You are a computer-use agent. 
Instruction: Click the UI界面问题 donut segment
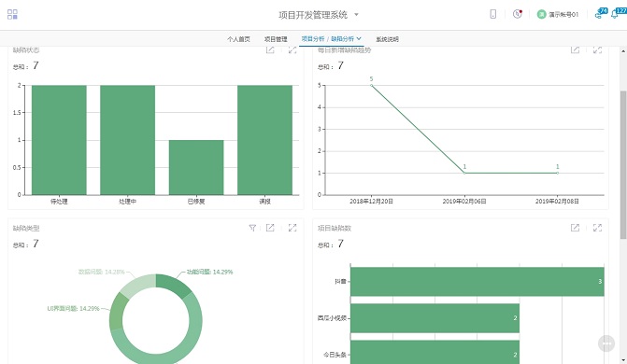pyautogui.click(x=117, y=312)
